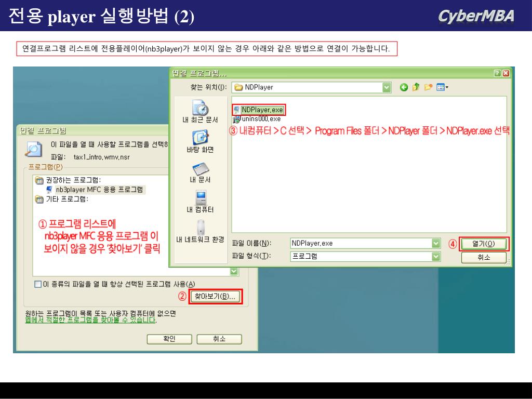Open the view menu icon in file dialog
Viewport: 532px width, 399px height.
coord(442,87)
